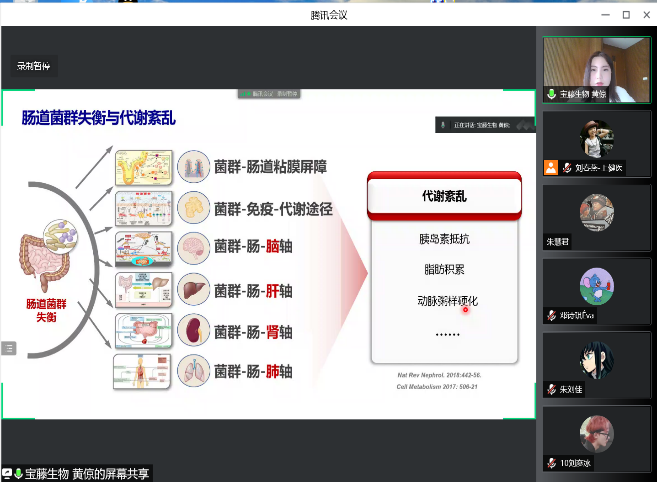This screenshot has width=657, height=482.
Task: Click muted microphone icon on 10刘彦冰 tile
Action: [550, 463]
